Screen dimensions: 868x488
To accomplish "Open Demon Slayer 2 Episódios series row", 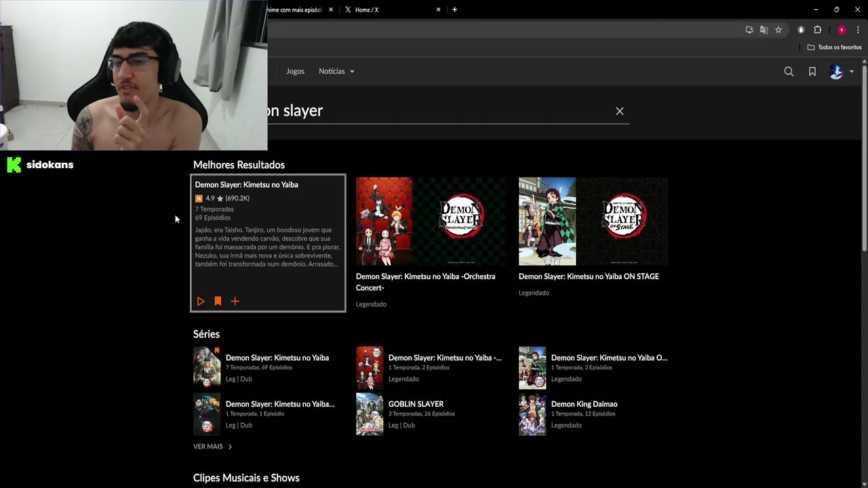I will click(x=431, y=367).
